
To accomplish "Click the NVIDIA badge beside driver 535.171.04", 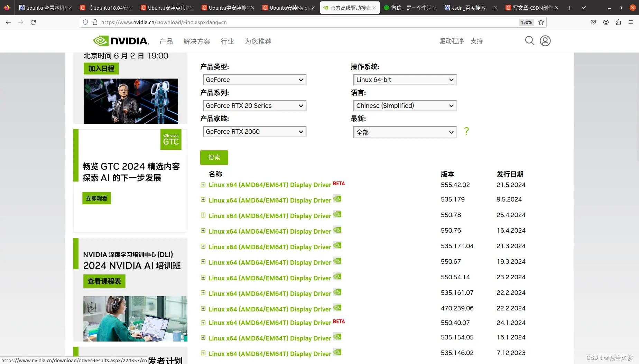I will click(337, 245).
